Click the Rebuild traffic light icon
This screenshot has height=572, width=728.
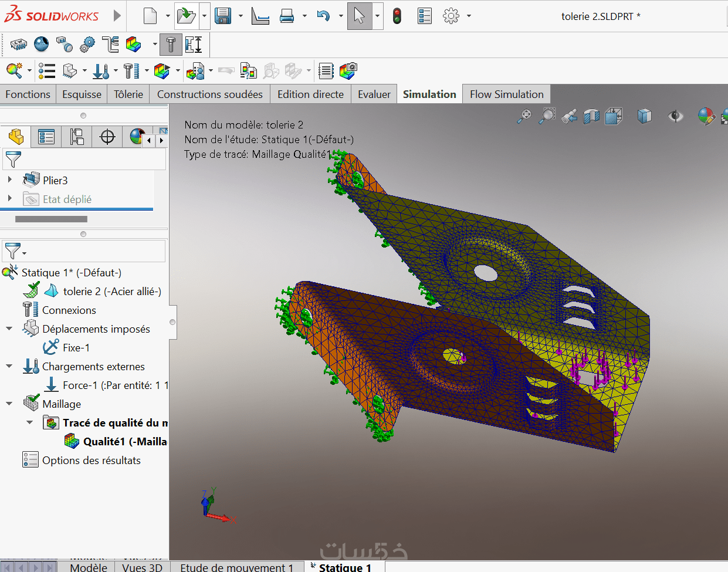(x=397, y=16)
